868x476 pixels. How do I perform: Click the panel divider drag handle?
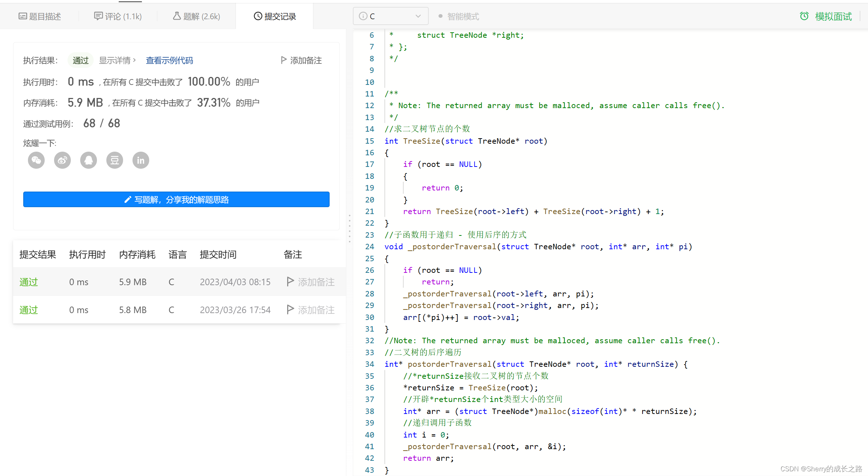tap(350, 229)
